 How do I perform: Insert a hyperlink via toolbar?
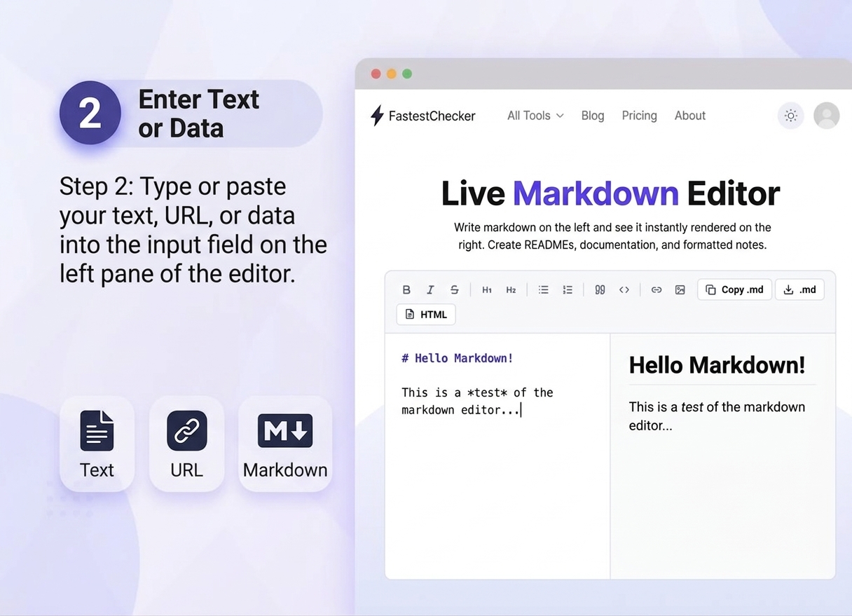tap(656, 289)
